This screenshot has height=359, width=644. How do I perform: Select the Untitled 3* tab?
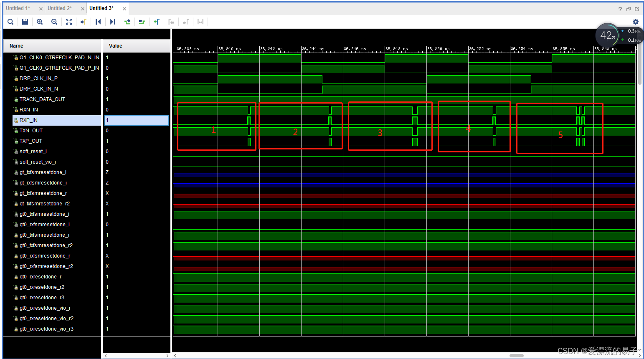pos(101,8)
